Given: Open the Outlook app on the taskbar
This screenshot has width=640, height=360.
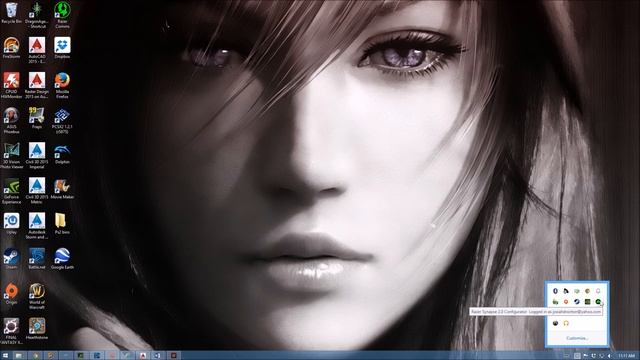Looking at the screenshot, I should [158, 356].
